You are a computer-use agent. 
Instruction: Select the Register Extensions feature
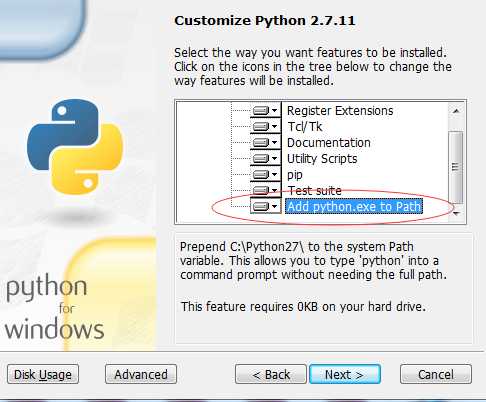coord(340,111)
